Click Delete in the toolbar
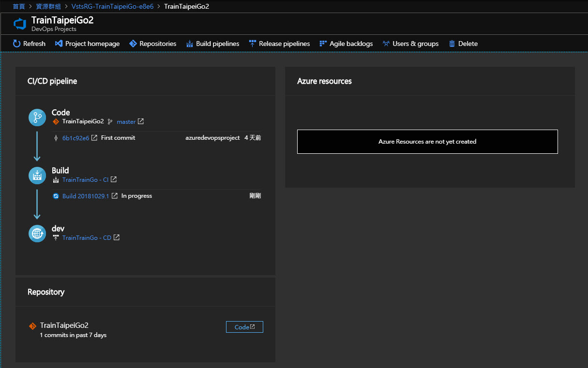Viewport: 588px width, 368px height. (463, 44)
